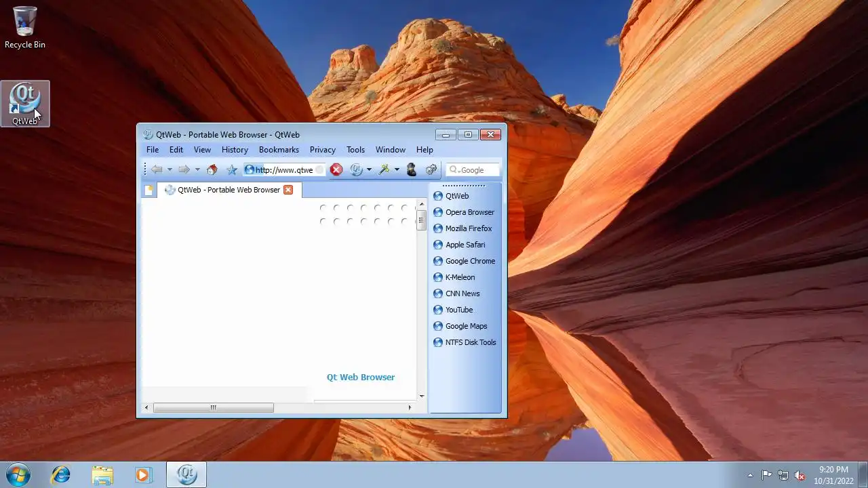Viewport: 868px width, 488px height.
Task: Click the muted volume speaker icon
Action: (x=800, y=475)
